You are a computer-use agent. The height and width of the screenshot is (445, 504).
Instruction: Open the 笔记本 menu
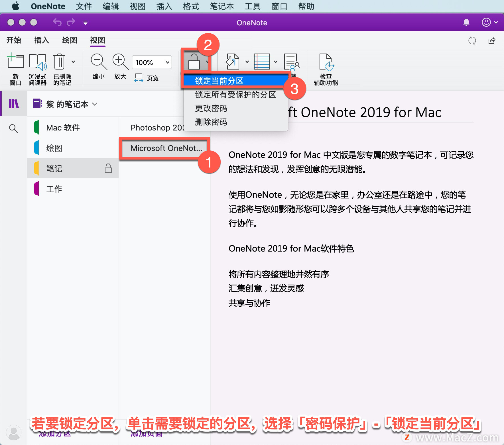222,6
